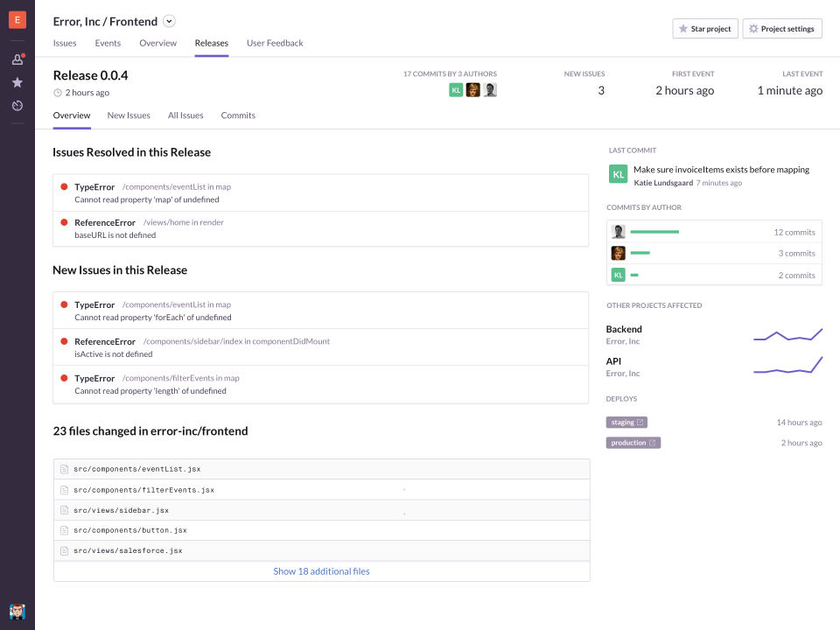
Task: Click the Star project button
Action: pos(705,29)
